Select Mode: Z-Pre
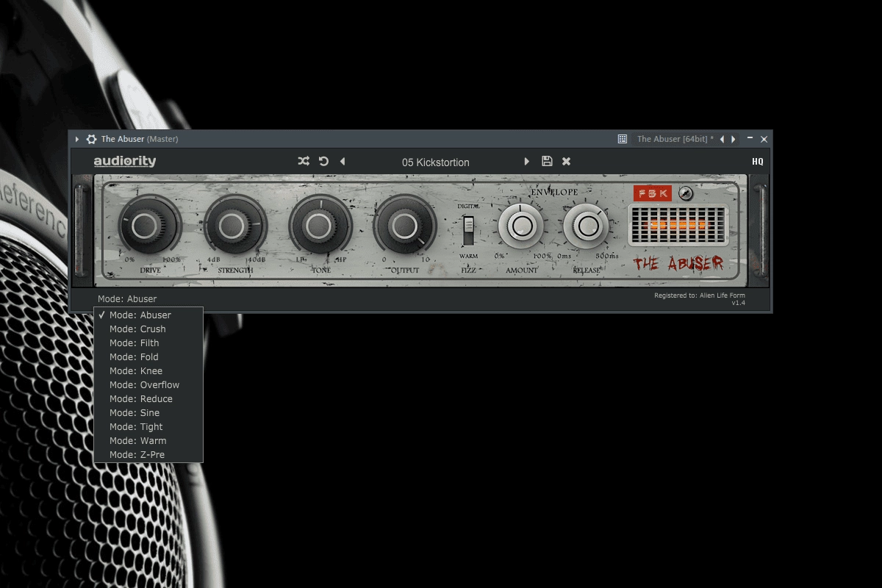This screenshot has width=882, height=588. click(x=148, y=455)
